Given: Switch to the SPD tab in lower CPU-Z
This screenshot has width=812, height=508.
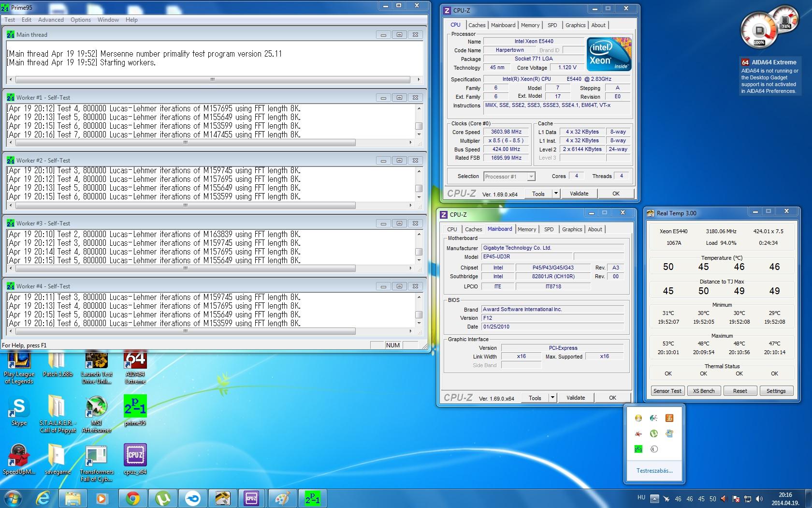Looking at the screenshot, I should (549, 229).
